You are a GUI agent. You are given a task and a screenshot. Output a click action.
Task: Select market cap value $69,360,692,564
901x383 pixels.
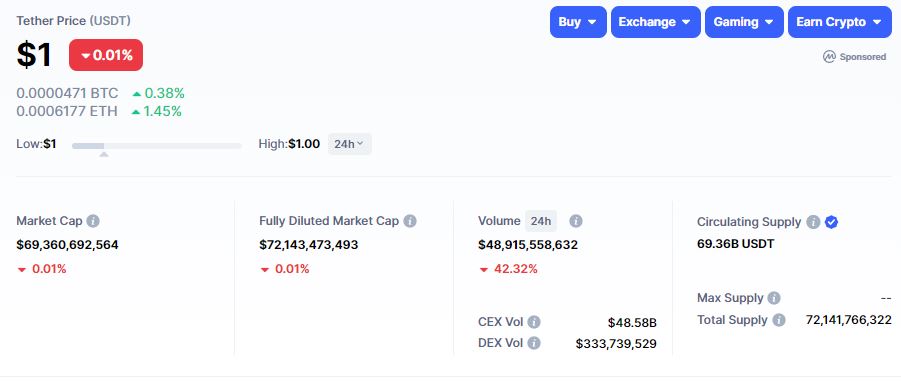[67, 245]
